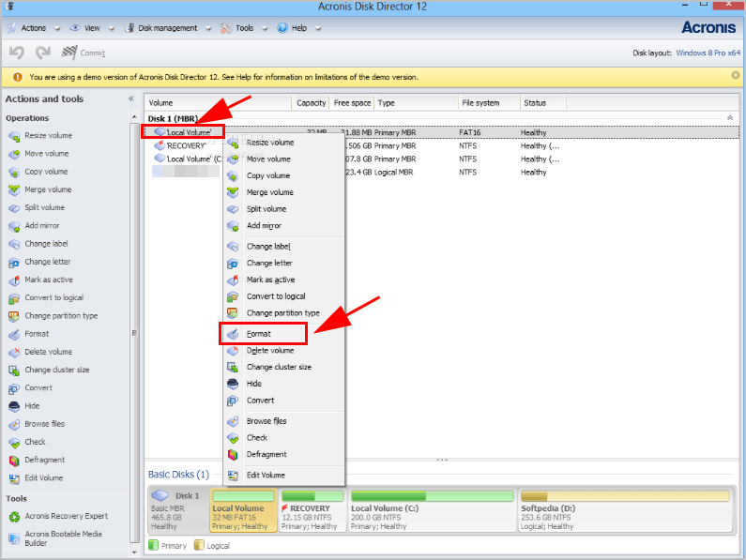The width and height of the screenshot is (746, 560).
Task: Click Browse files icon in context menu
Action: [x=233, y=421]
